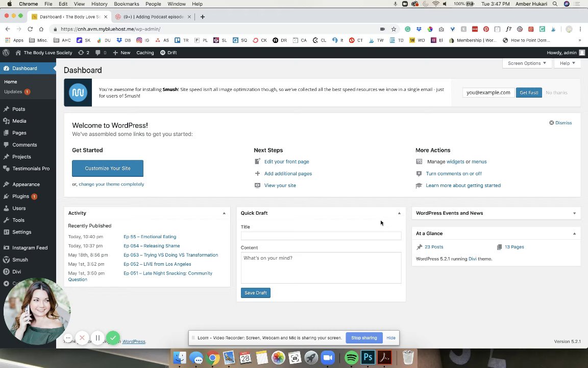Open Comments in the admin sidebar
This screenshot has height=368, width=588.
click(24, 145)
